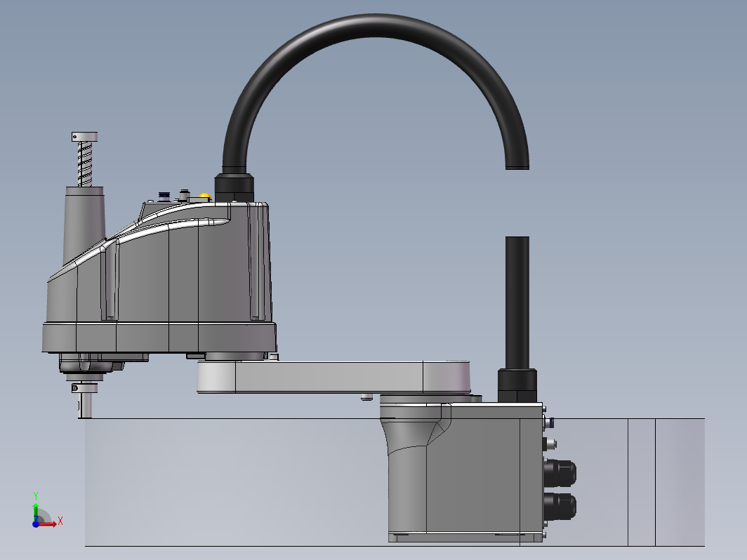Select the straight vertical black cable tube
747x560 pixels.
click(x=517, y=303)
